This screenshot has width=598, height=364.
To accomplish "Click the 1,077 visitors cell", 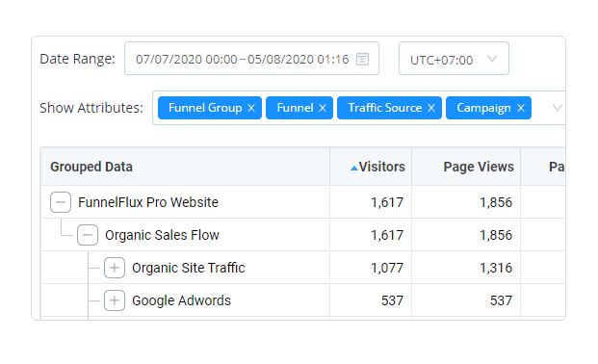I will 371,268.
